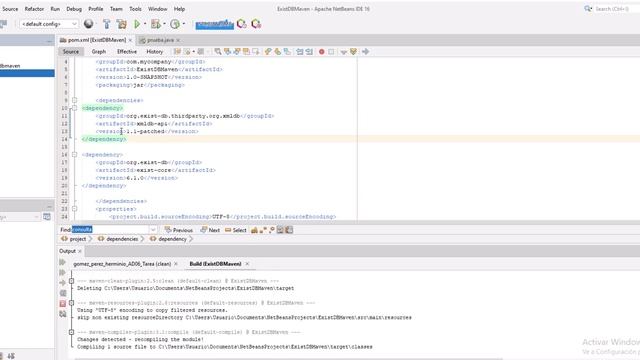This screenshot has height=360, width=640.
Task: Open Run Project dropdown arrow
Action: click(145, 24)
